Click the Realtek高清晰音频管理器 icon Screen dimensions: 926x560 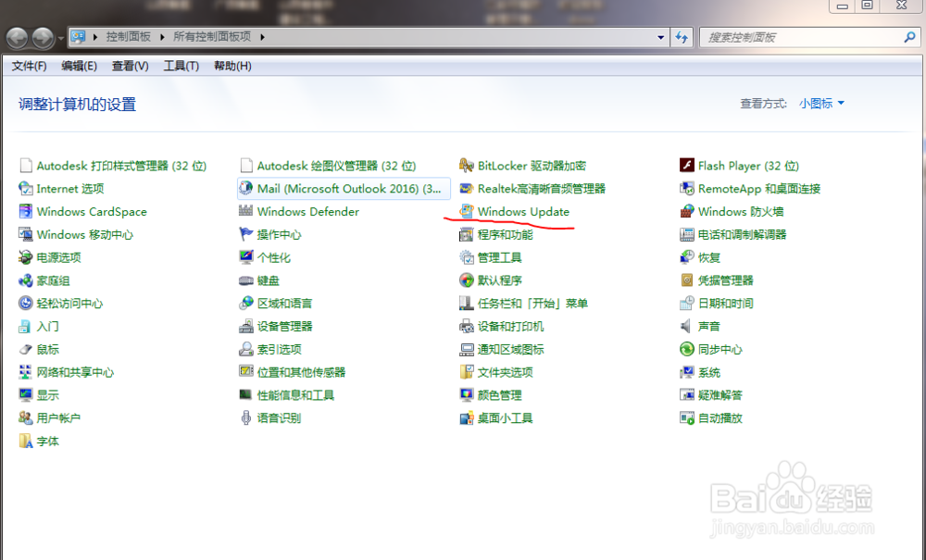pos(467,188)
